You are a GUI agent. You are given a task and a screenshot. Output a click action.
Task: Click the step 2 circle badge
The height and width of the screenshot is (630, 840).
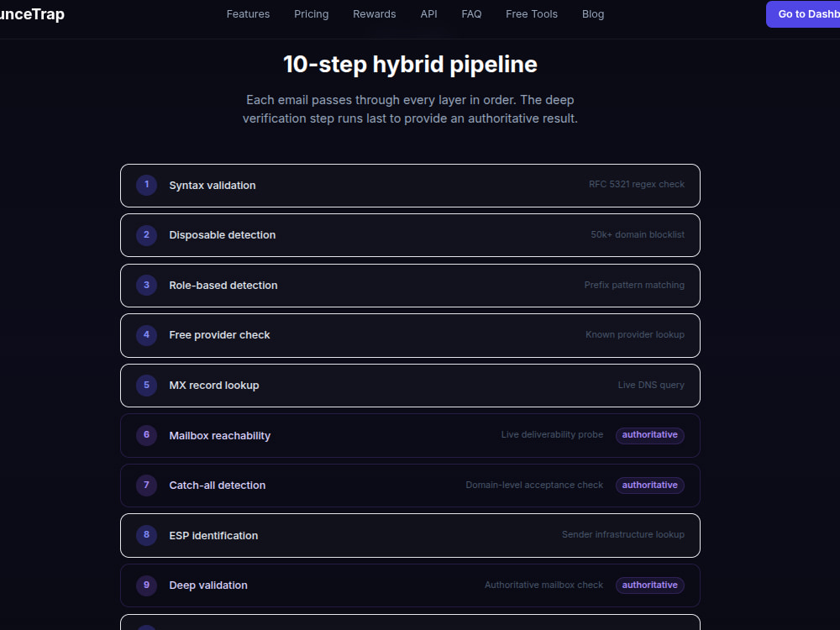tap(146, 235)
